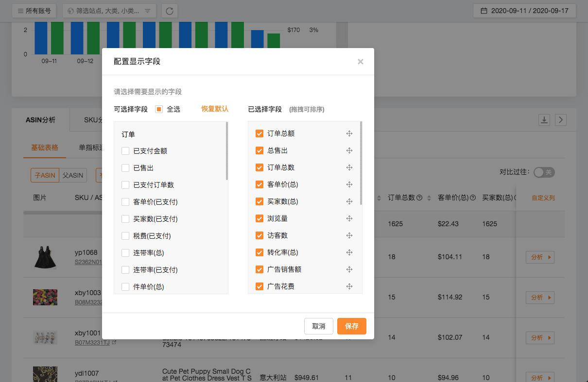Image resolution: width=588 pixels, height=382 pixels.
Task: Click the download icon above the table
Action: (x=544, y=120)
